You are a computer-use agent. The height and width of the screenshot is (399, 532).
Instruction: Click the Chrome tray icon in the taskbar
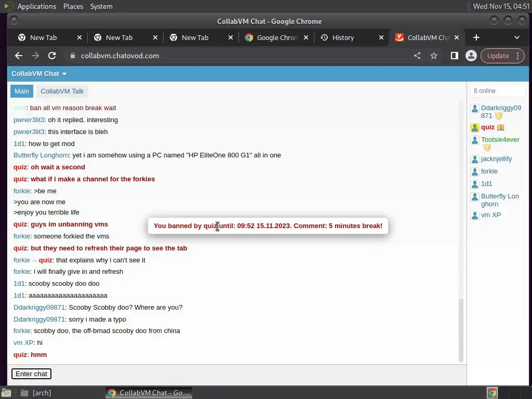(x=493, y=393)
